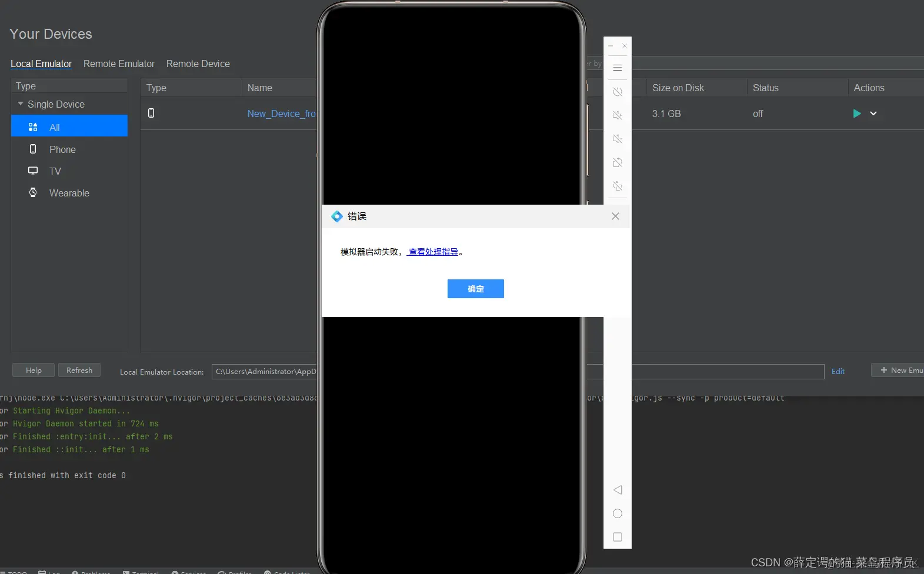The width and height of the screenshot is (924, 574).
Task: Click the disabled power icon on emulator toolbar
Action: (x=618, y=92)
